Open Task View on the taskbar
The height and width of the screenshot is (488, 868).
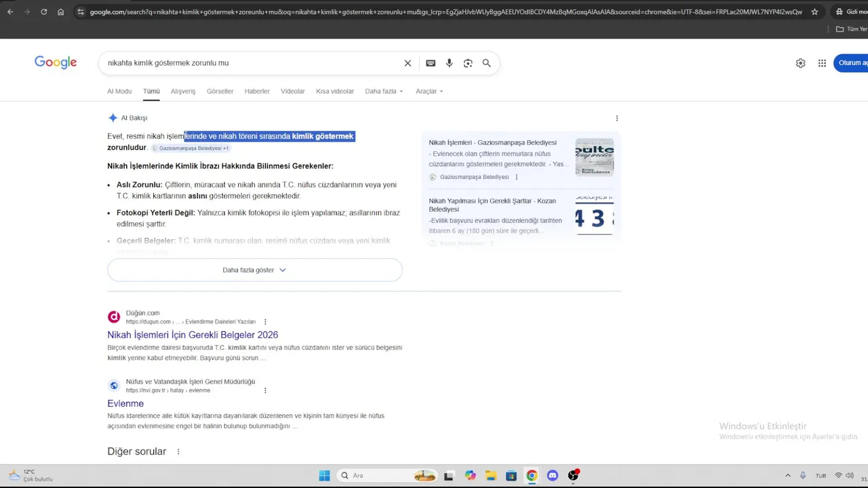pyautogui.click(x=448, y=476)
